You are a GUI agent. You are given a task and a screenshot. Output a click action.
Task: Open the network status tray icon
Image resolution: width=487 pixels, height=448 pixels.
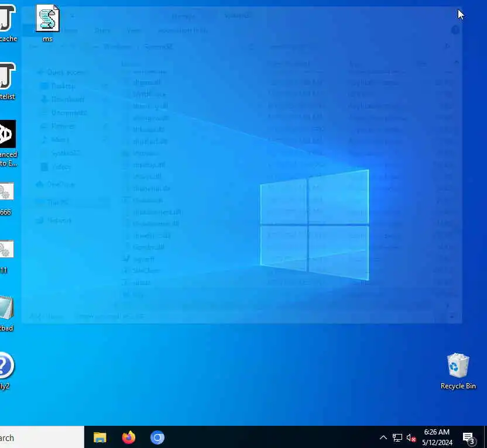(x=397, y=437)
